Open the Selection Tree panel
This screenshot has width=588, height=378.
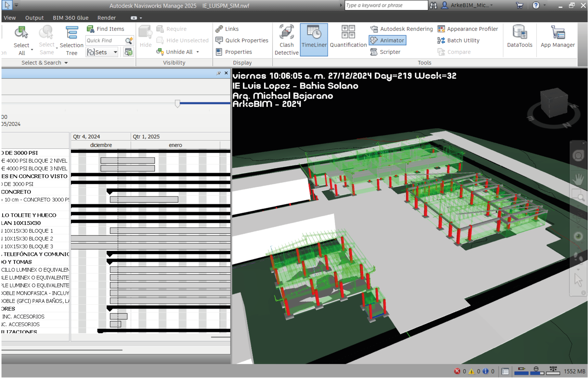pos(71,40)
